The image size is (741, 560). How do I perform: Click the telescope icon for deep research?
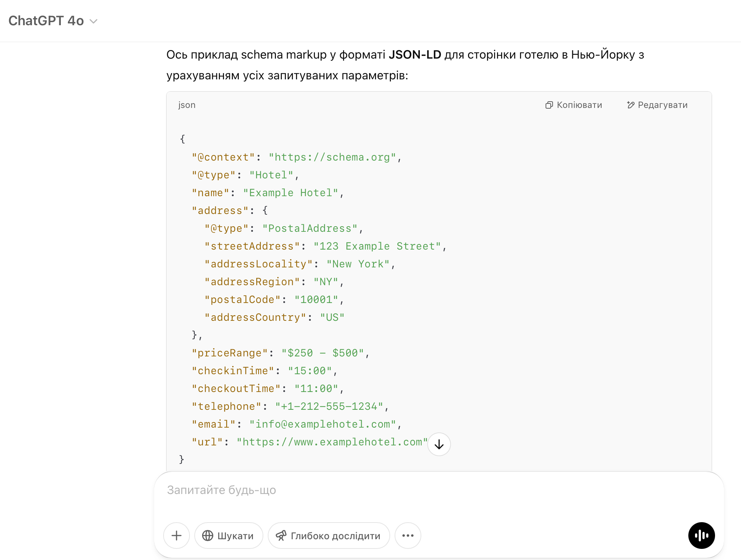[281, 536]
